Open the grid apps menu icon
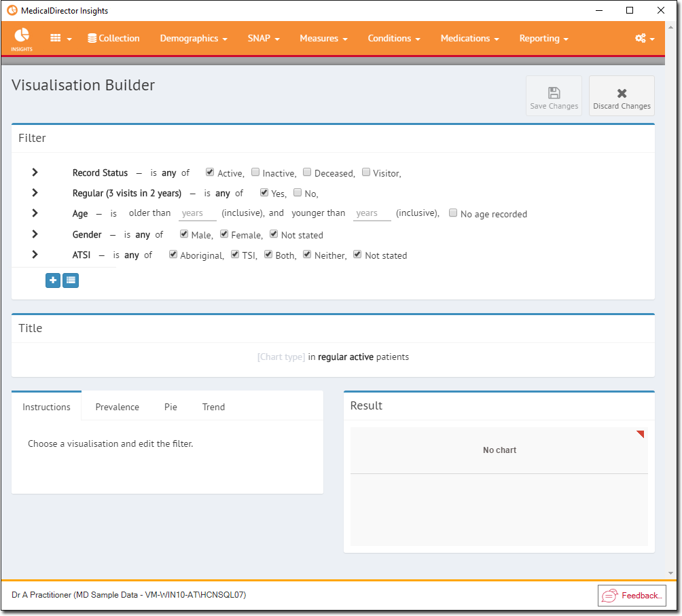 coord(56,39)
